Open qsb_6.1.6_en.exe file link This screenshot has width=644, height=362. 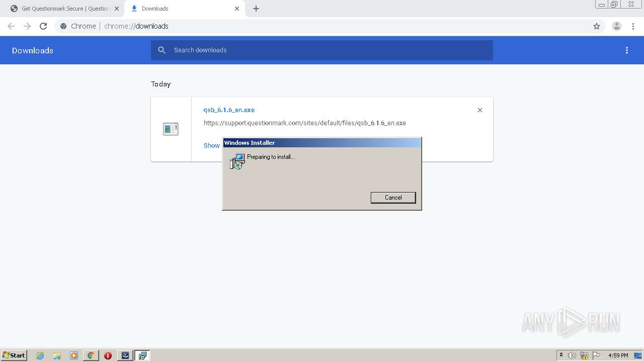tap(229, 110)
